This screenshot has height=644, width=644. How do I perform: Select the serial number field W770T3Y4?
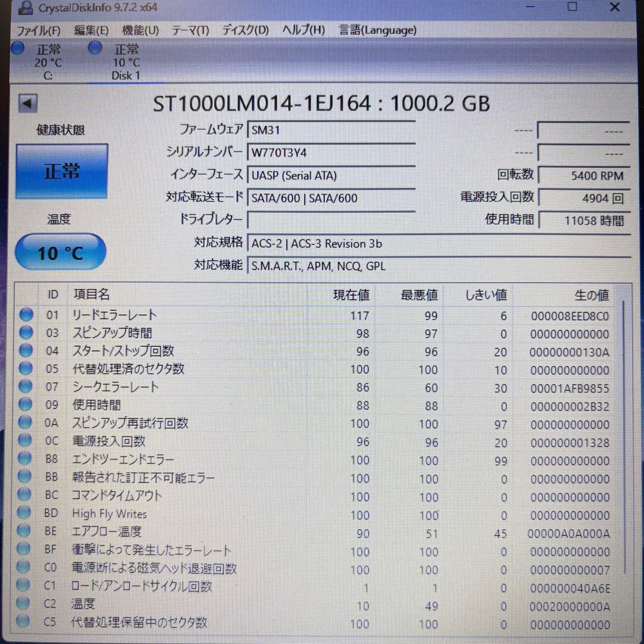click(x=331, y=153)
